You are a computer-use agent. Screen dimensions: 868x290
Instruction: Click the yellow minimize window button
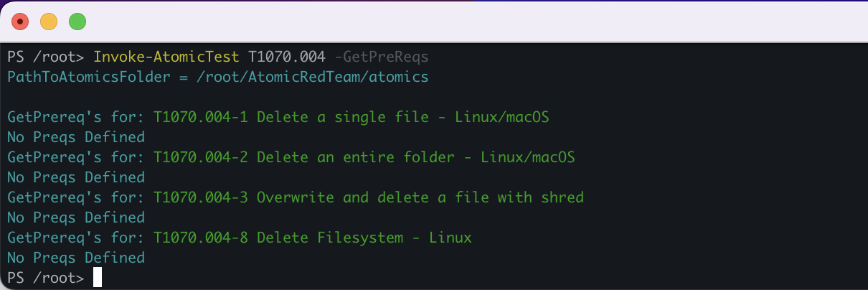pos(49,22)
